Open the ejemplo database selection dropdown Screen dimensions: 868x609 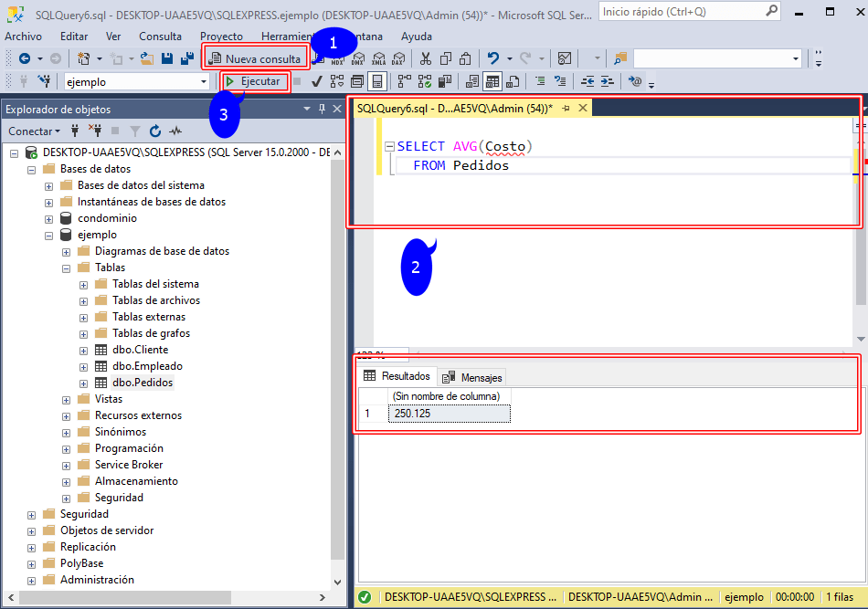[x=205, y=81]
